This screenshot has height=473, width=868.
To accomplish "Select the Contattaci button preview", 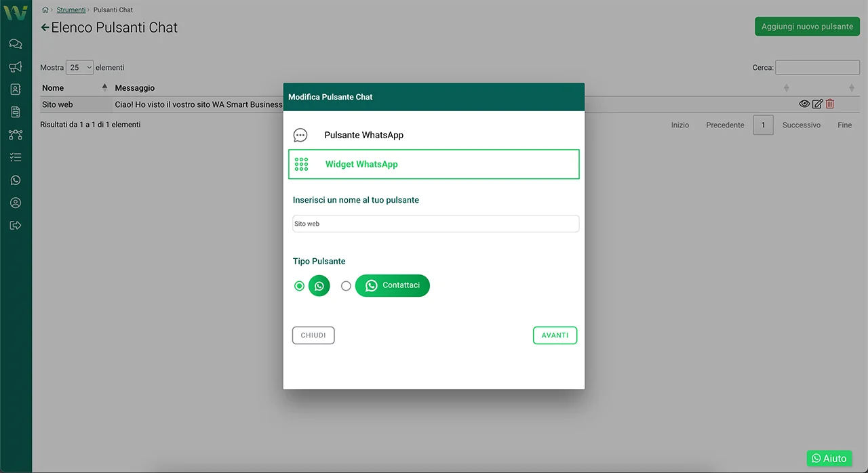I will (393, 285).
